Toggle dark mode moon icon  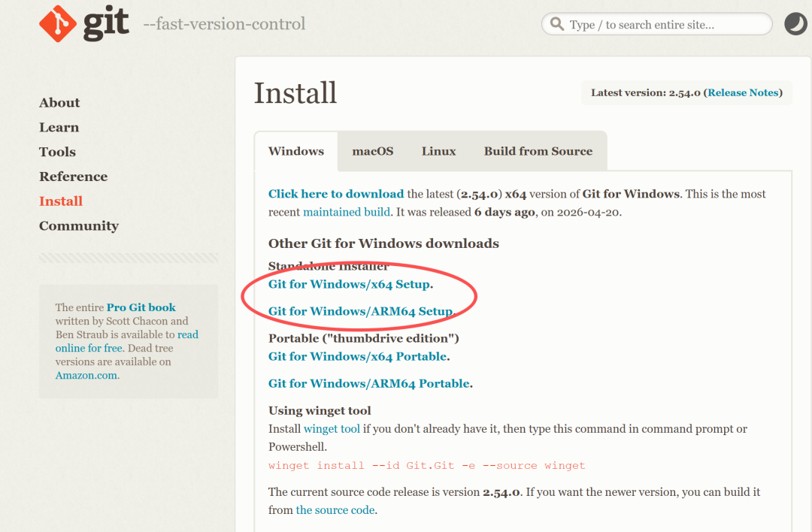point(795,24)
